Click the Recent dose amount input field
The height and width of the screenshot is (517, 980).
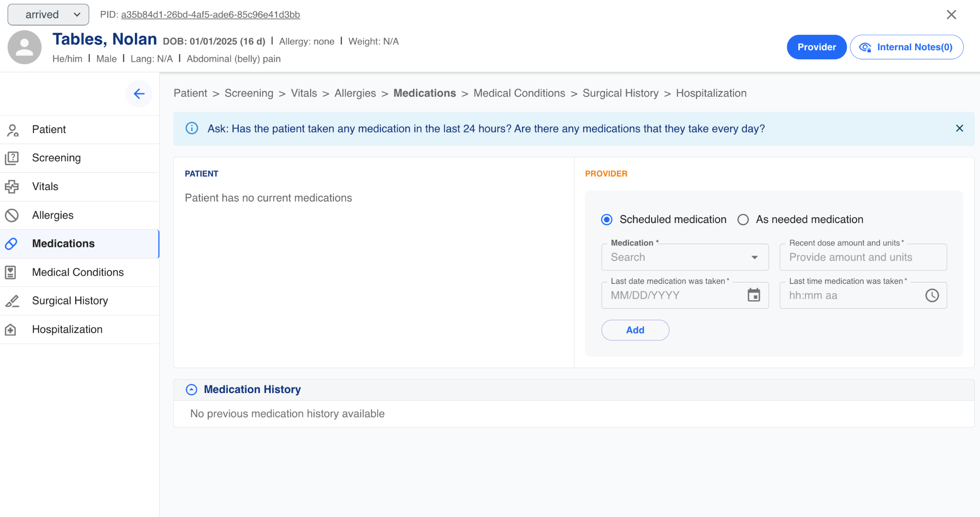(x=863, y=258)
